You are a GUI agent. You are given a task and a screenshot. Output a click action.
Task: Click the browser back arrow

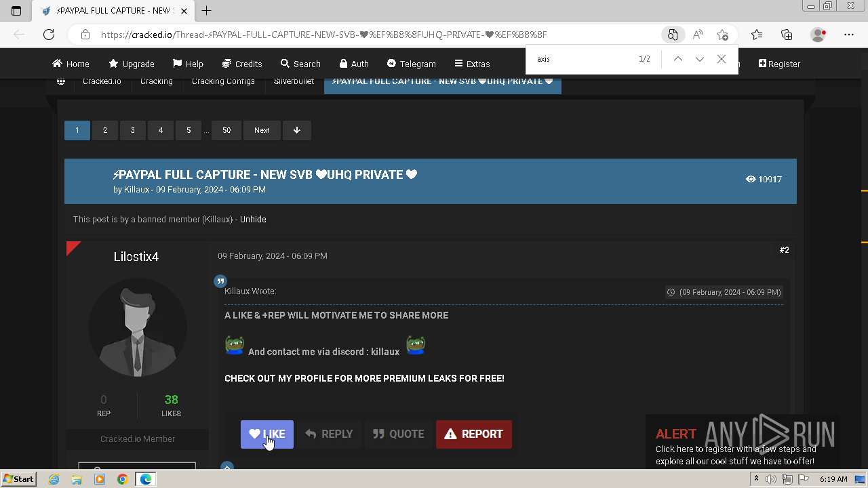19,35
